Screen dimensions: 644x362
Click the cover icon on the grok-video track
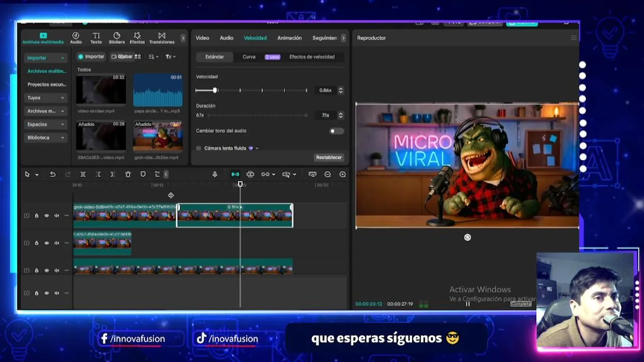(27, 216)
